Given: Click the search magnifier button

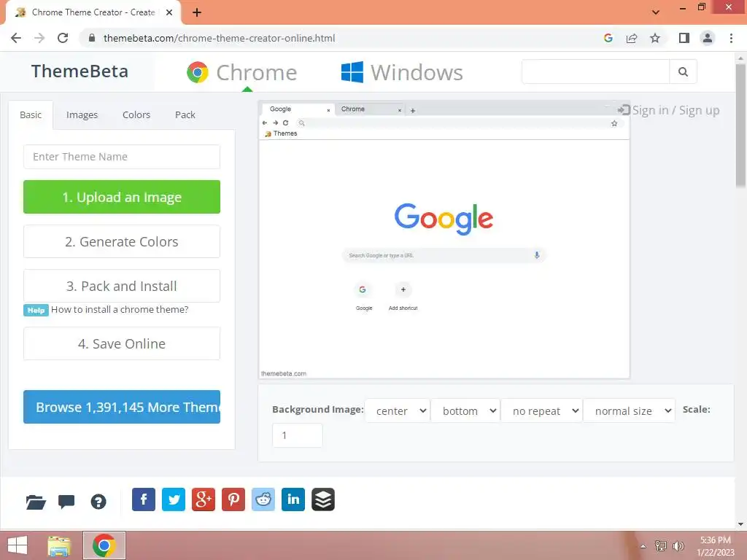Looking at the screenshot, I should pyautogui.click(x=683, y=71).
